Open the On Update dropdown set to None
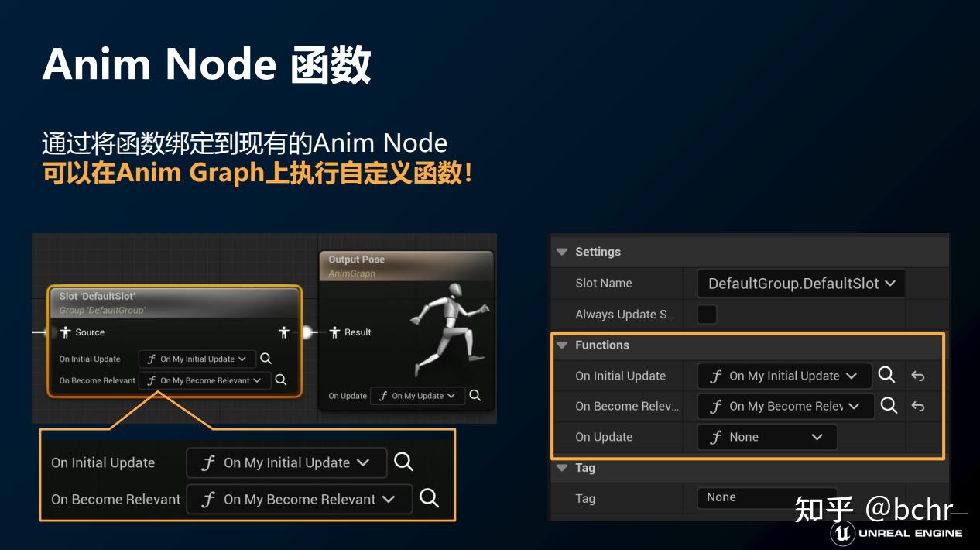The image size is (980, 550). [x=766, y=437]
